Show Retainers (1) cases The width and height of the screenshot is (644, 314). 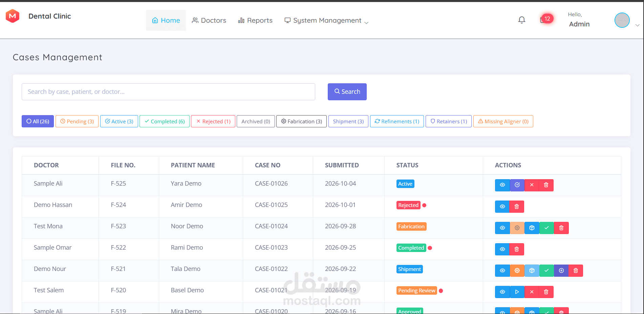click(448, 121)
